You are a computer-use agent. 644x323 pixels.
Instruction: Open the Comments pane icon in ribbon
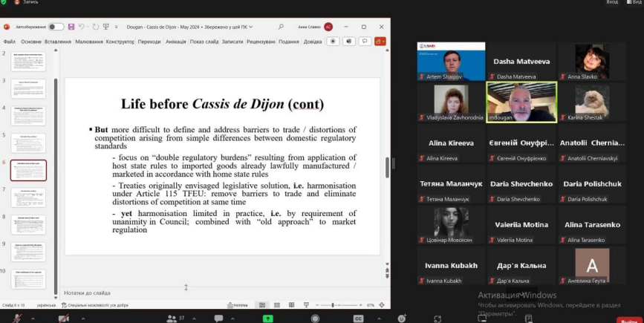point(365,42)
